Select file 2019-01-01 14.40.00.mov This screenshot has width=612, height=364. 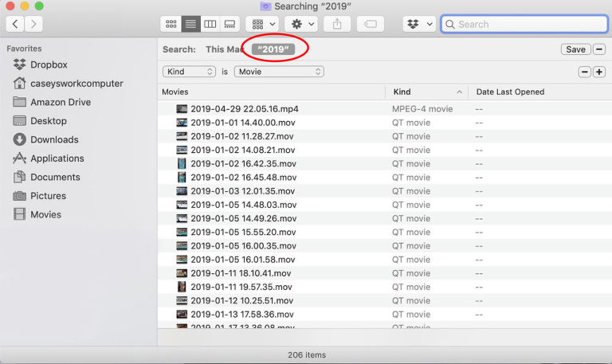[x=243, y=123]
